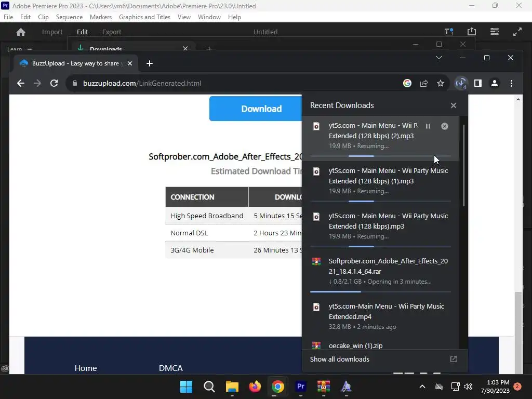The width and height of the screenshot is (532, 399).
Task: Click the downloads list scrollbar
Action: [x=463, y=165]
